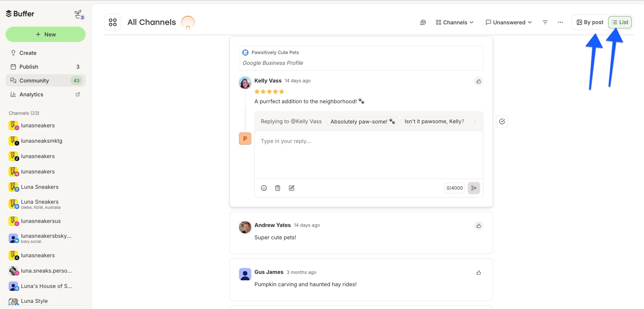The width and height of the screenshot is (644, 309).
Task: Open Andrew Yates comment
Action: click(361, 233)
